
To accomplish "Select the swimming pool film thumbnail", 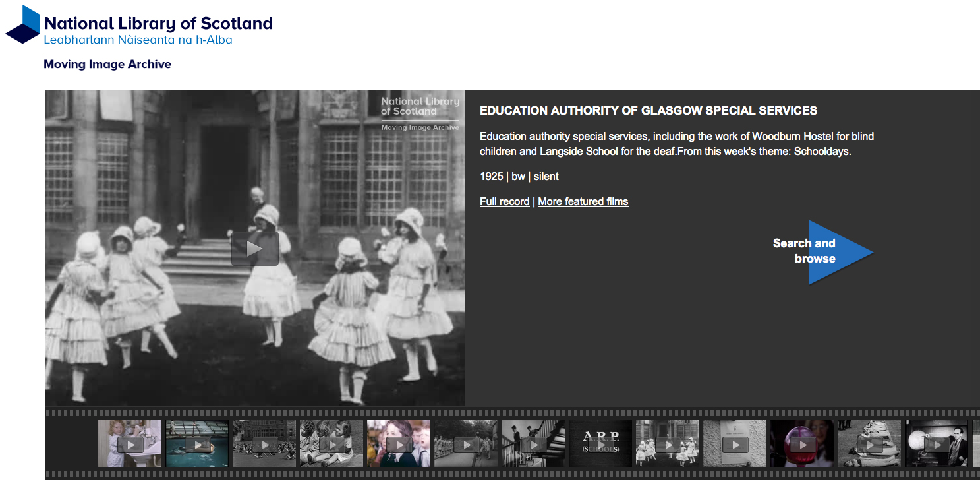I will tap(197, 444).
